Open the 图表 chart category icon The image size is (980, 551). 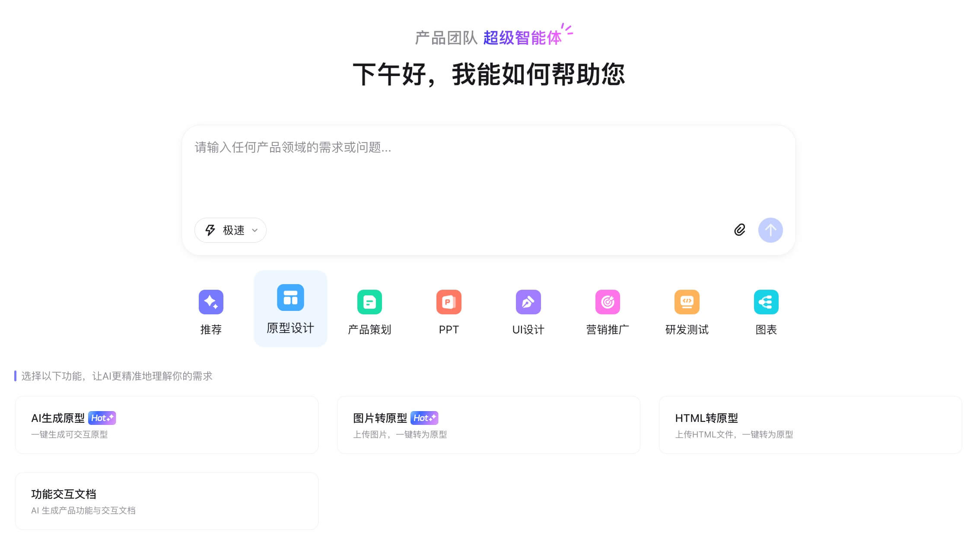(766, 302)
